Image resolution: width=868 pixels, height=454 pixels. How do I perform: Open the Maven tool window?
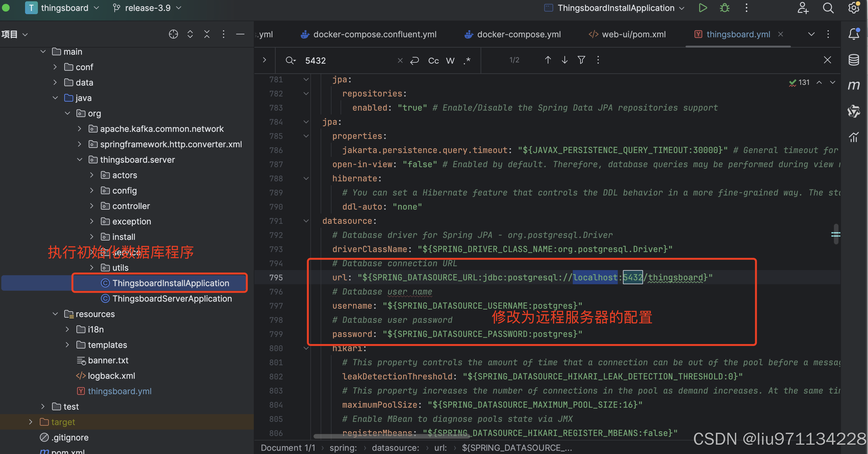854,85
